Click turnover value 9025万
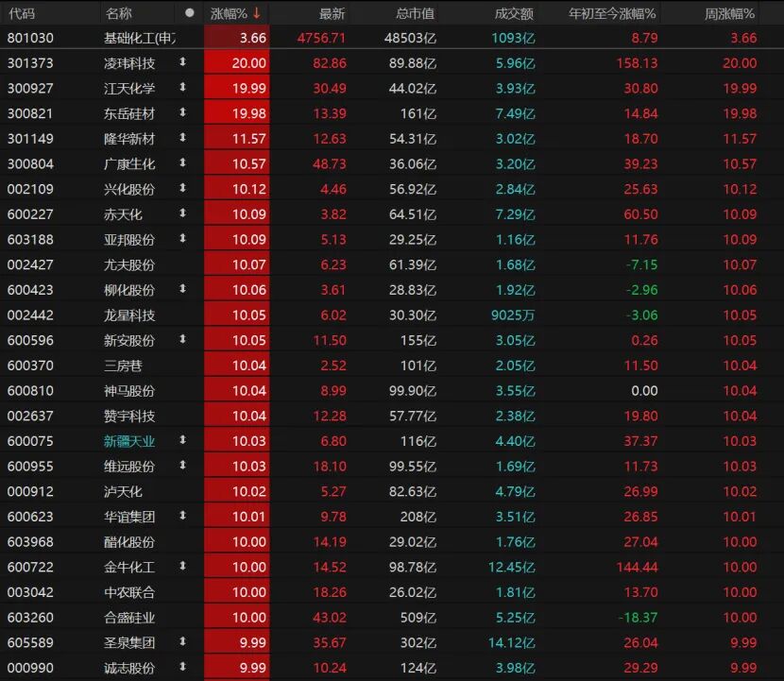The height and width of the screenshot is (681, 784). point(513,315)
